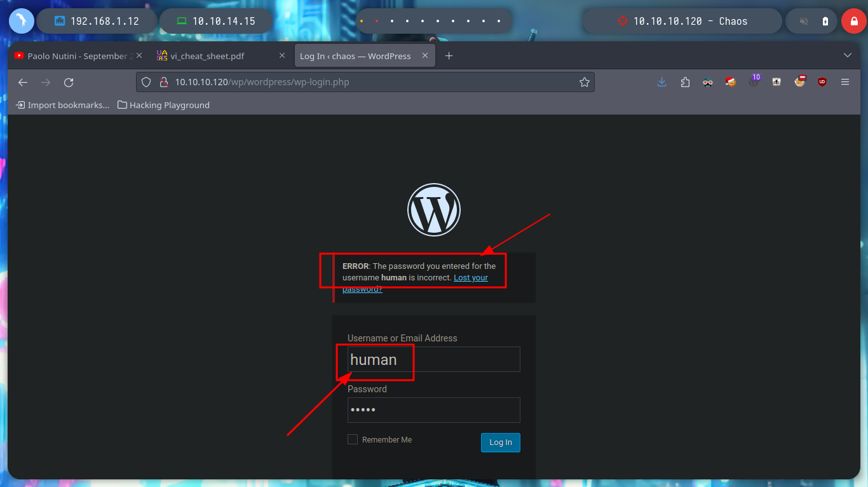Click the red lock screen button
The width and height of the screenshot is (868, 487).
tap(853, 21)
